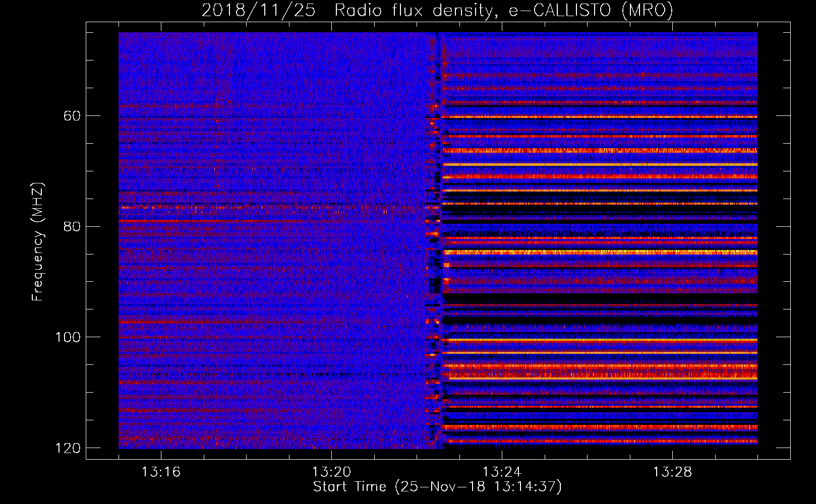The width and height of the screenshot is (816, 504).
Task: Click the 13:24 time tick label
Action: click(502, 472)
